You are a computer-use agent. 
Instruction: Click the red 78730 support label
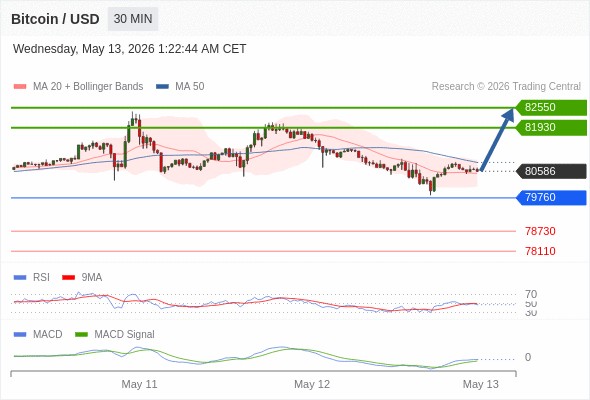(x=540, y=231)
